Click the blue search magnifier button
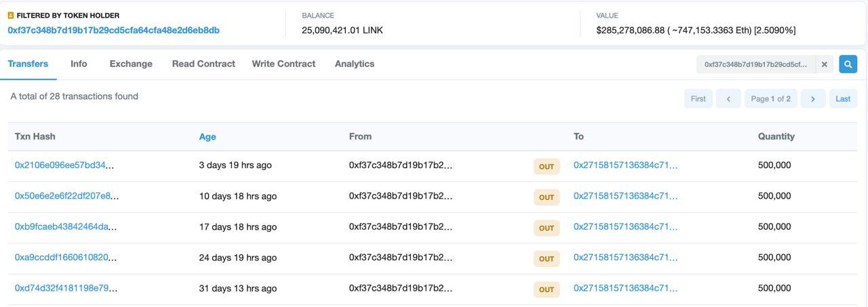The width and height of the screenshot is (868, 307). click(x=848, y=64)
